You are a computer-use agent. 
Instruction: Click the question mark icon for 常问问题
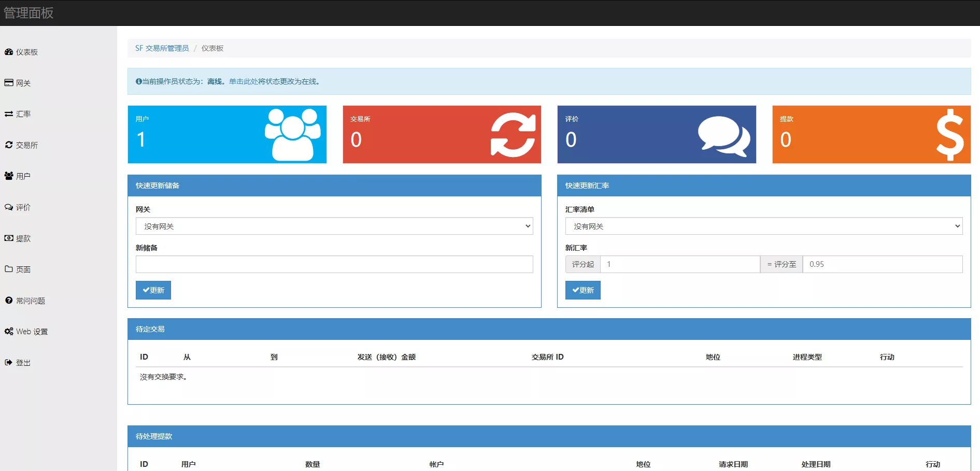9,301
